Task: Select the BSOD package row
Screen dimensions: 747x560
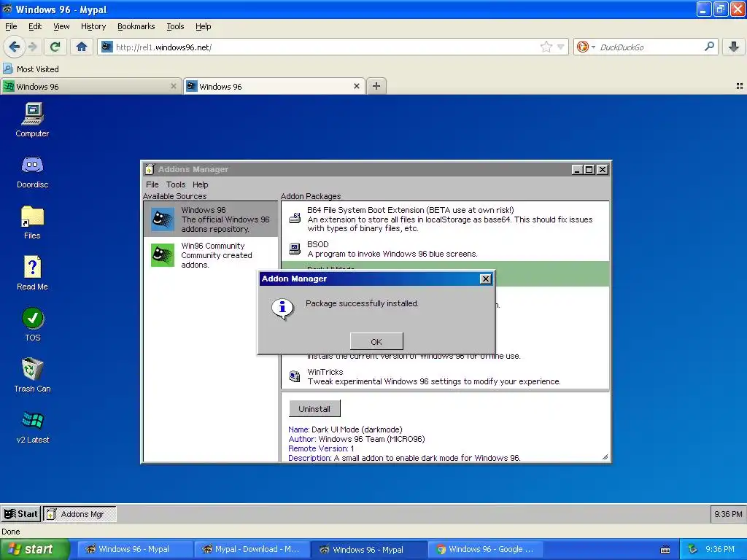Action: pyautogui.click(x=446, y=249)
